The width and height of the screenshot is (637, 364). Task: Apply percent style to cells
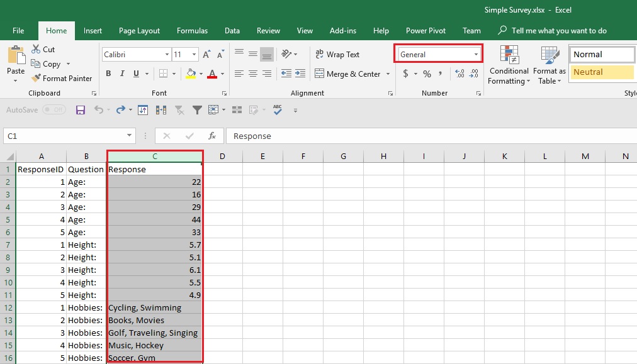(x=427, y=74)
